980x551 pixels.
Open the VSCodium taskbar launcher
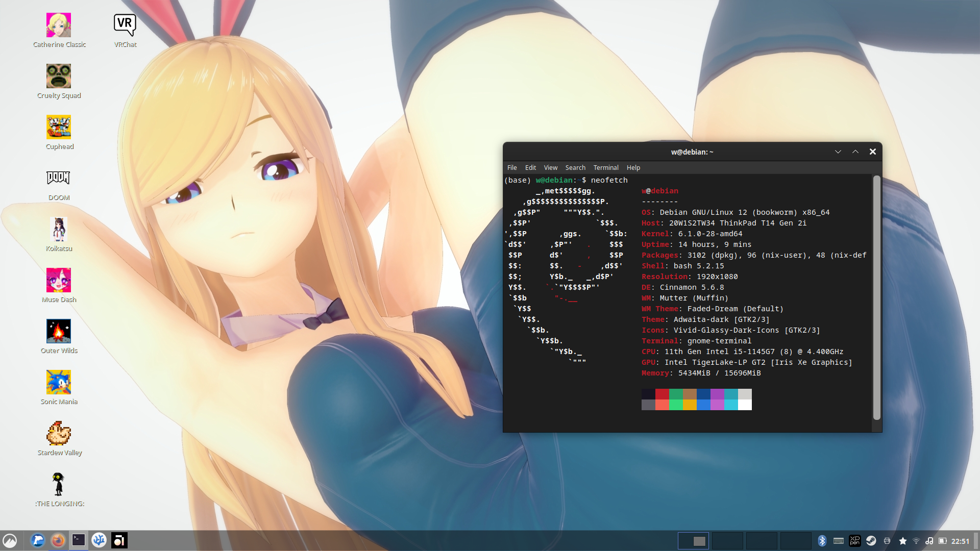point(99,540)
